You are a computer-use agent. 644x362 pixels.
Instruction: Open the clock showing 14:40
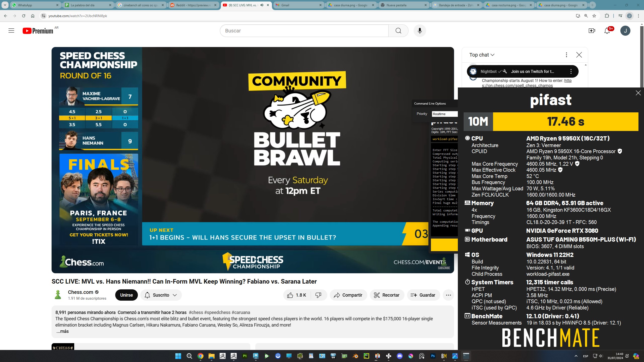click(615, 356)
